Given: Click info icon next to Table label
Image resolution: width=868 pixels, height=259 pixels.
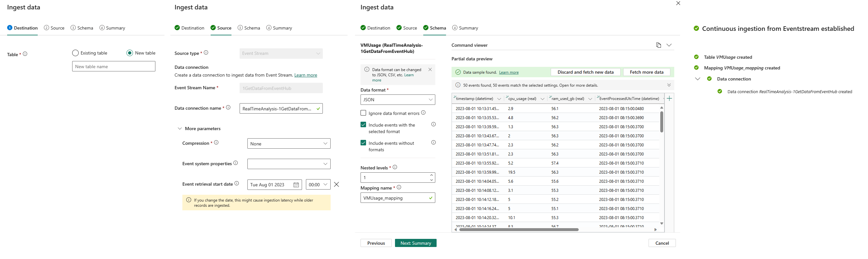Looking at the screenshot, I should click(x=25, y=54).
